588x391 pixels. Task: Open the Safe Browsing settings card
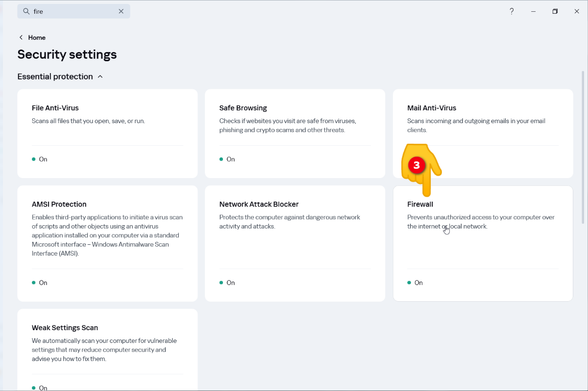(294, 133)
